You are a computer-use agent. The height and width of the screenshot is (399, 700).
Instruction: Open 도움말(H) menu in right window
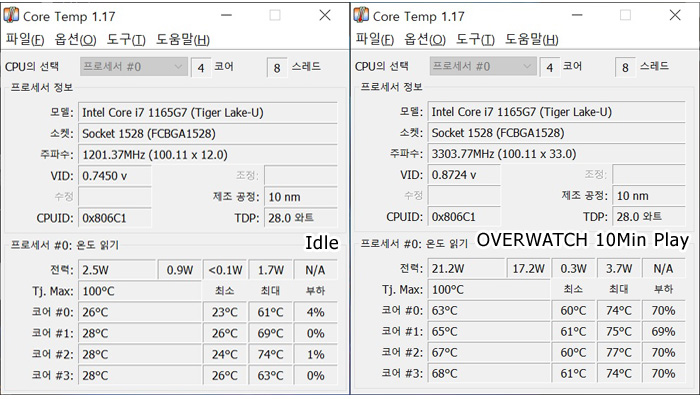coord(532,39)
